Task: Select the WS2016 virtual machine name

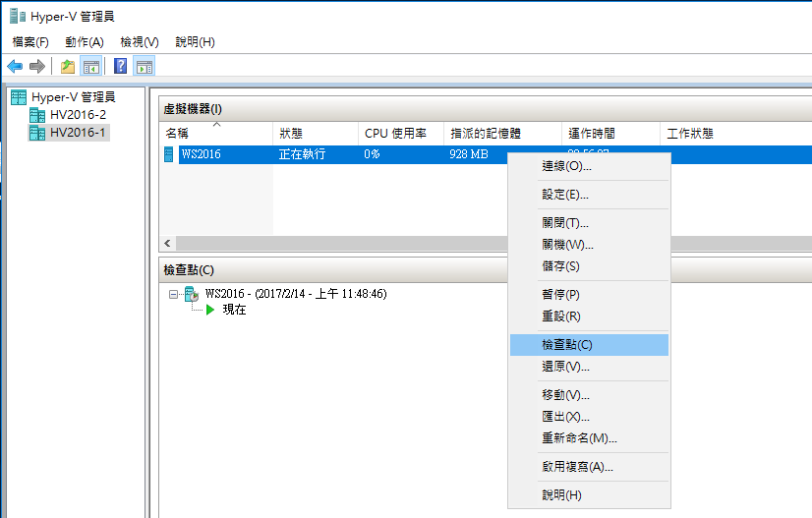Action: point(201,154)
